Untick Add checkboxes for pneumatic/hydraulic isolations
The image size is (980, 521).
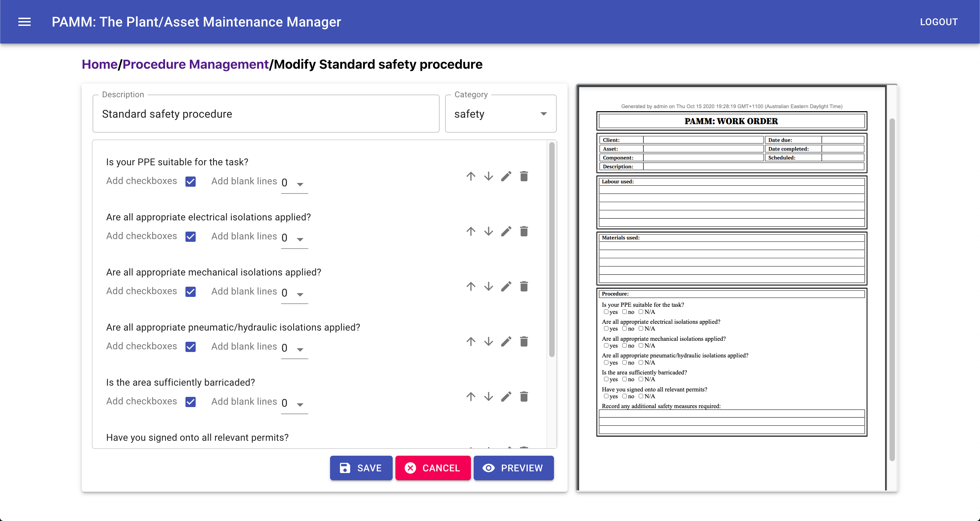[191, 347]
